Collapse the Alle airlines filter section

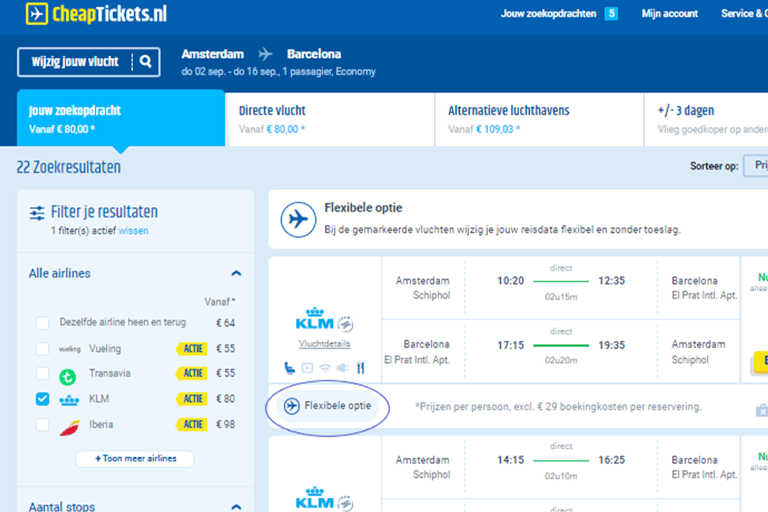point(236,273)
